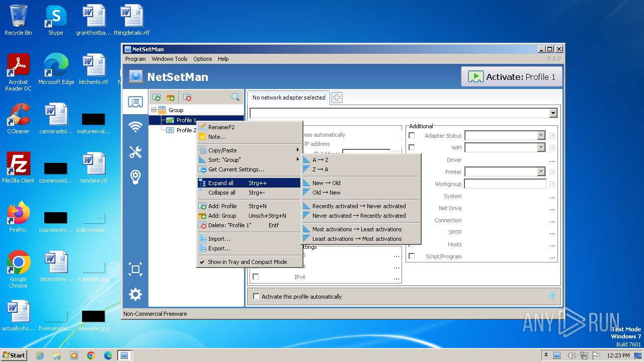Enable the Adapter Status checkbox
This screenshot has height=362, width=644.
(x=412, y=136)
